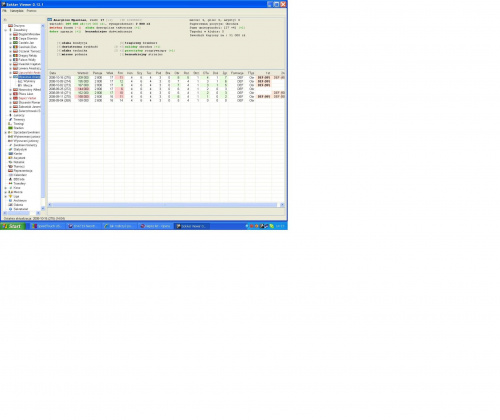Open the Plik menu
This screenshot has height=420, width=500.
[5, 11]
